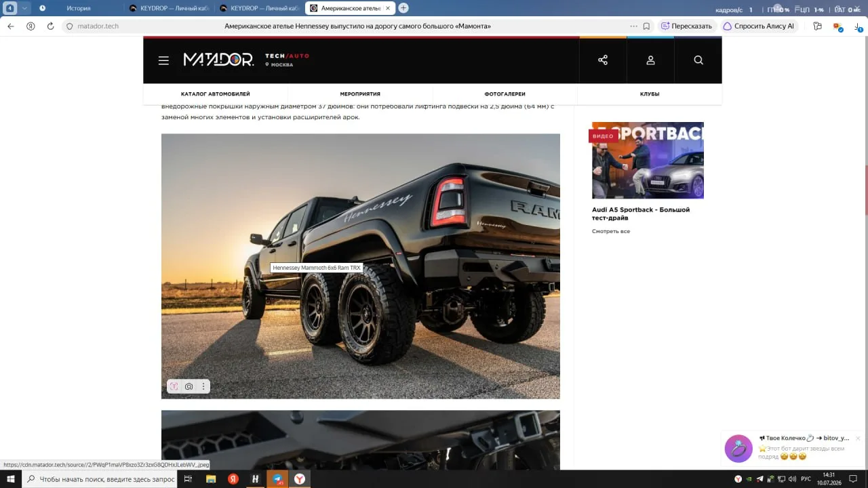This screenshot has height=488, width=868.
Task: Open the user account icon
Action: tap(650, 60)
